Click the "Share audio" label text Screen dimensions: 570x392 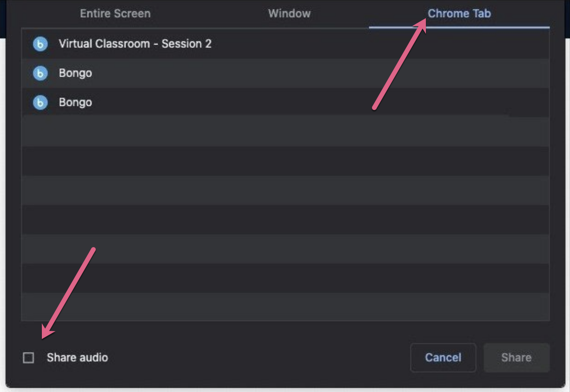pyautogui.click(x=77, y=358)
